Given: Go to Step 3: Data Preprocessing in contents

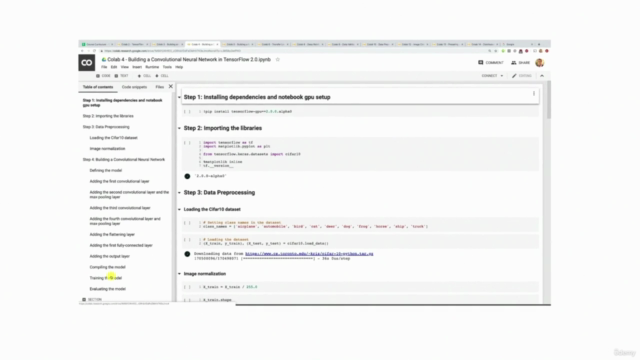Looking at the screenshot, I should 106,127.
